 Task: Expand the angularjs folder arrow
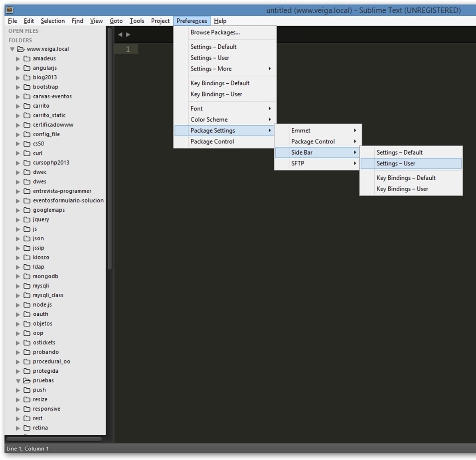click(x=18, y=68)
